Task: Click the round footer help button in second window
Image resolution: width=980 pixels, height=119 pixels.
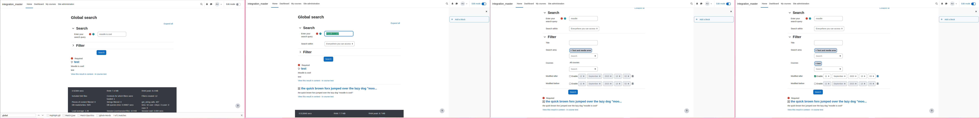Action: pyautogui.click(x=442, y=111)
